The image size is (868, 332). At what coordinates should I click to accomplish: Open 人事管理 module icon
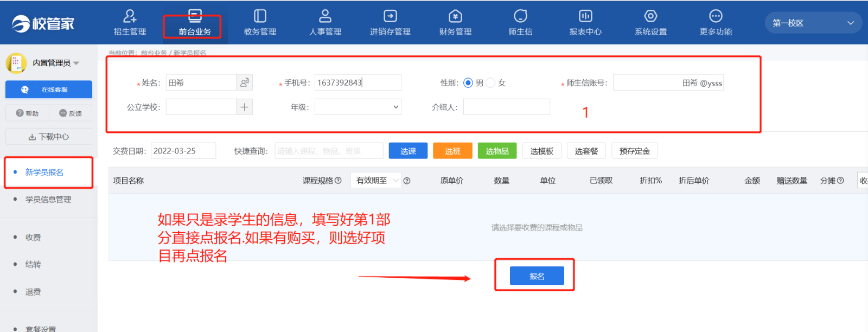click(325, 16)
